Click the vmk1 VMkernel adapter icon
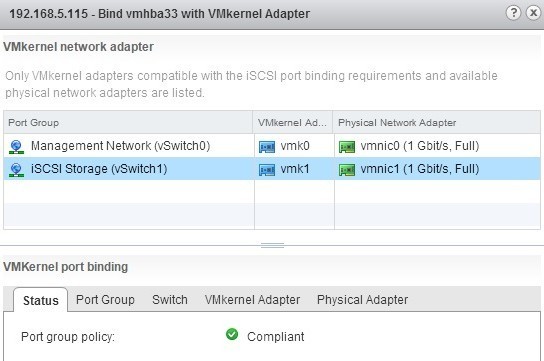This screenshot has height=361, width=544. (x=267, y=170)
